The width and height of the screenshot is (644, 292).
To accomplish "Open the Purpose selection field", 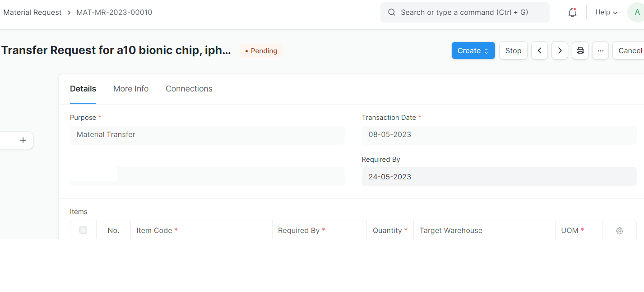I will point(207,134).
